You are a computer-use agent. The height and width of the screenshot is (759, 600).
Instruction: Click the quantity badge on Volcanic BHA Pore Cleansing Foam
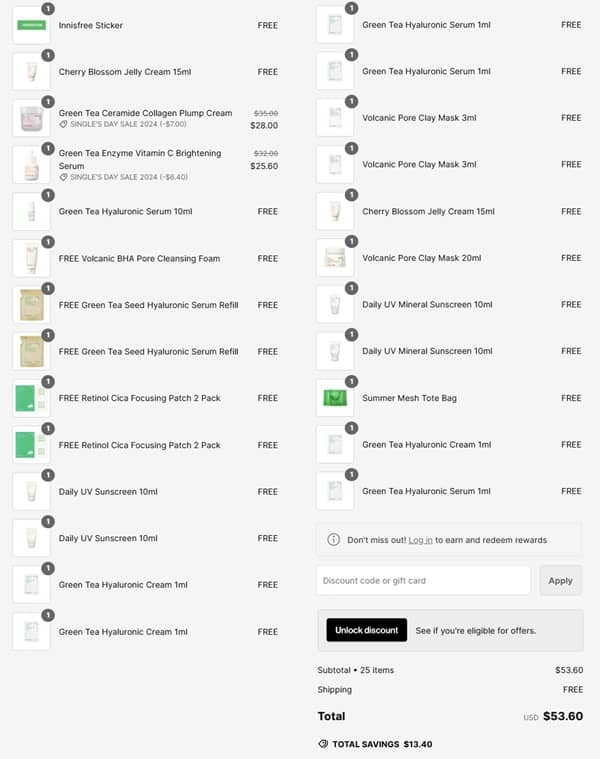pyautogui.click(x=48, y=242)
